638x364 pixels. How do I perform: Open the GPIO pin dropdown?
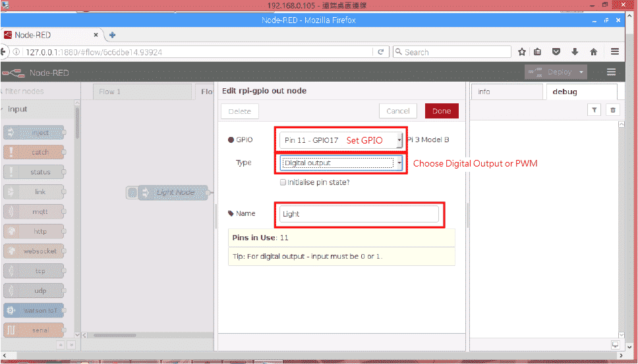341,140
